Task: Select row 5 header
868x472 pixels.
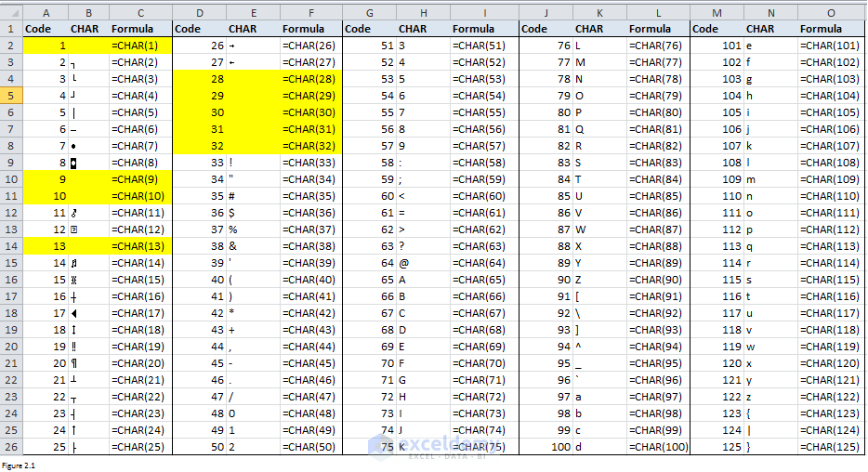Action: click(x=11, y=96)
